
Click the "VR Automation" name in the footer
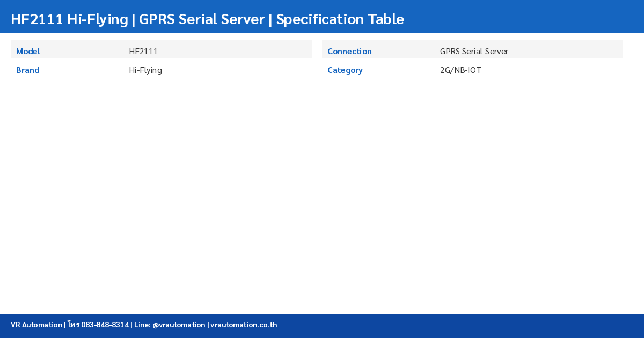click(x=36, y=325)
